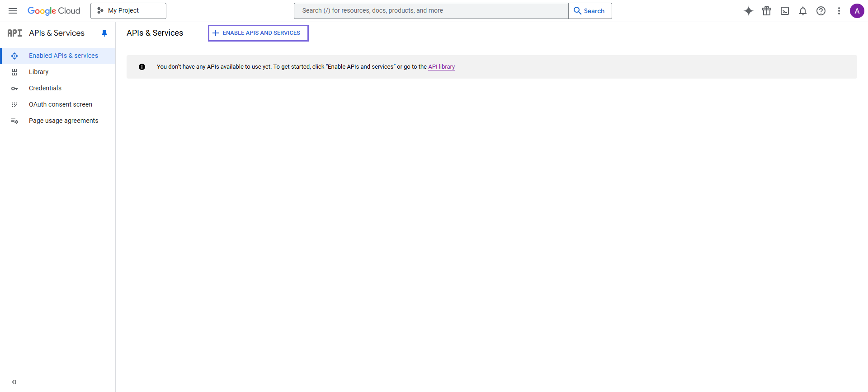The height and width of the screenshot is (392, 868).
Task: Open the help question mark icon
Action: [821, 11]
